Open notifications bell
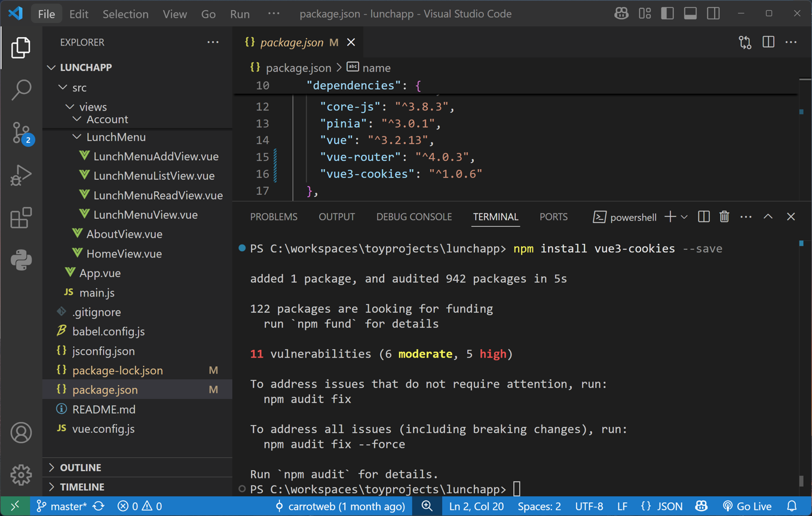 [x=792, y=506]
